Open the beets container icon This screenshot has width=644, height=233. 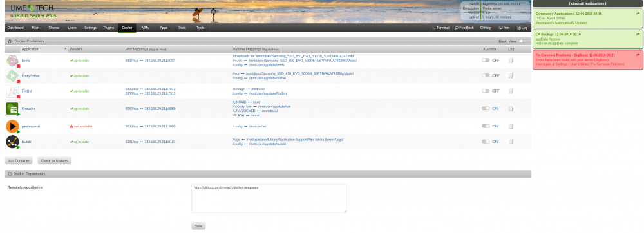click(12, 61)
